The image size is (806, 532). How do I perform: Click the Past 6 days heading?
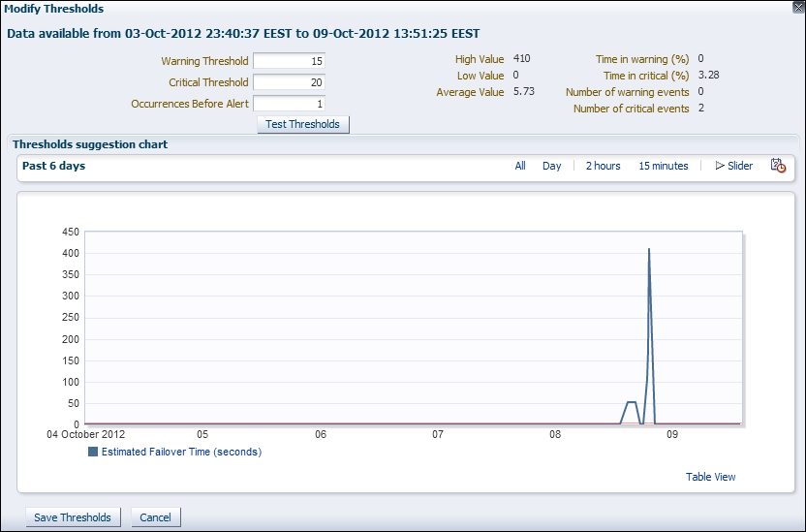[x=54, y=166]
